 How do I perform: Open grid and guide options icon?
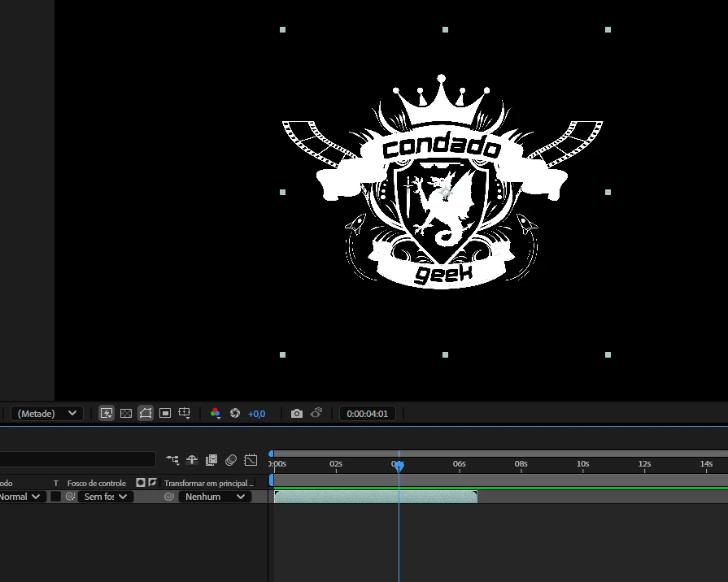pos(185,413)
